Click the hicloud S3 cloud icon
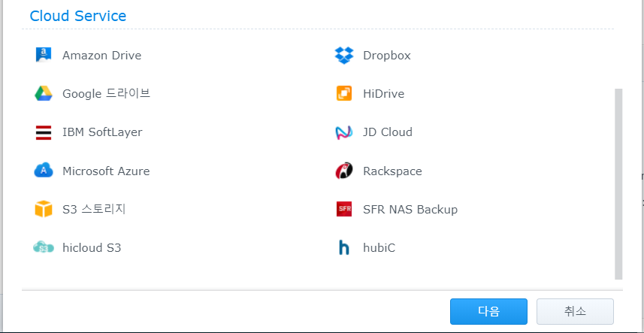 (43, 247)
